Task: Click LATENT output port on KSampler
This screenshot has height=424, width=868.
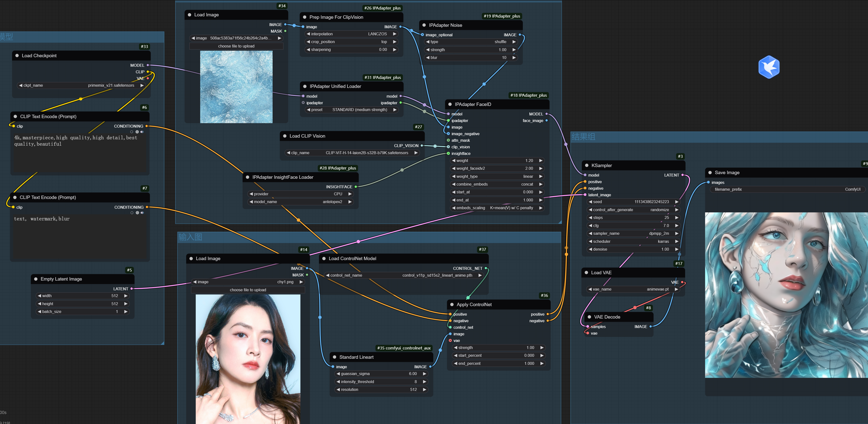Action: pos(683,175)
